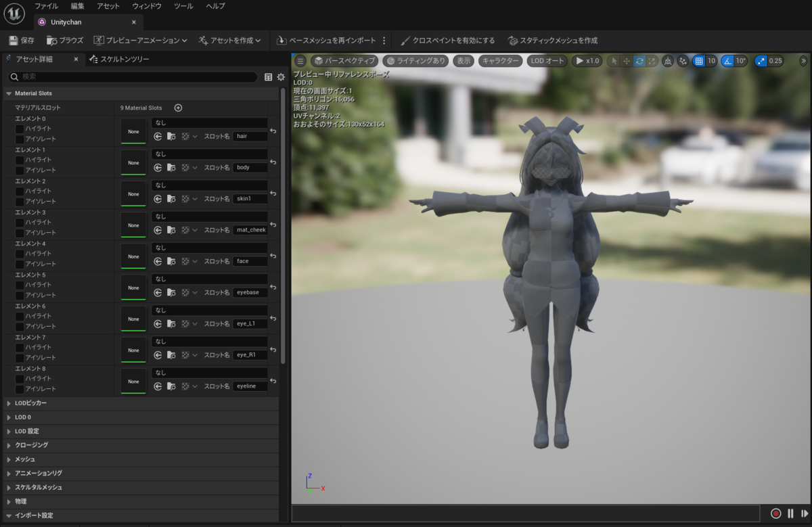The height and width of the screenshot is (527, 812).
Task: Click the details search input field
Action: (x=133, y=77)
